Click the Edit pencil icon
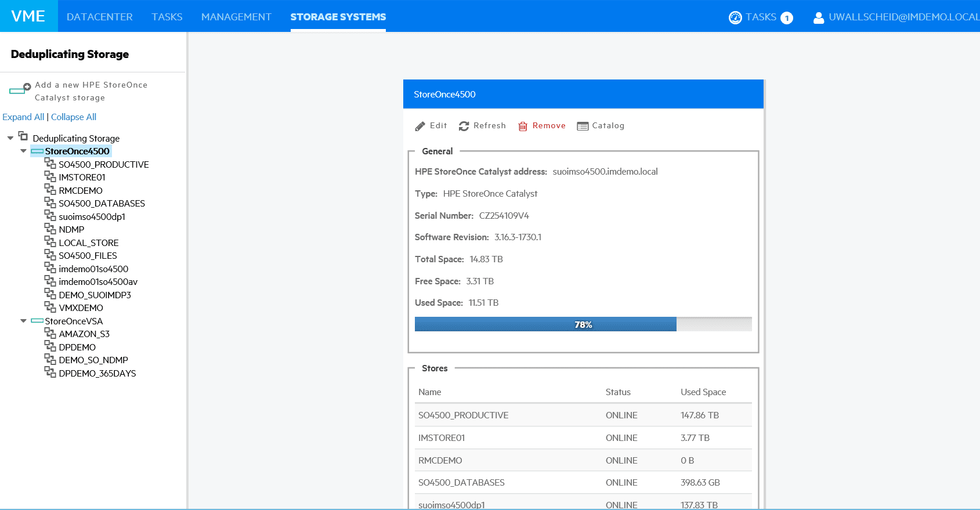Viewport: 980px width, 510px height. click(x=420, y=126)
